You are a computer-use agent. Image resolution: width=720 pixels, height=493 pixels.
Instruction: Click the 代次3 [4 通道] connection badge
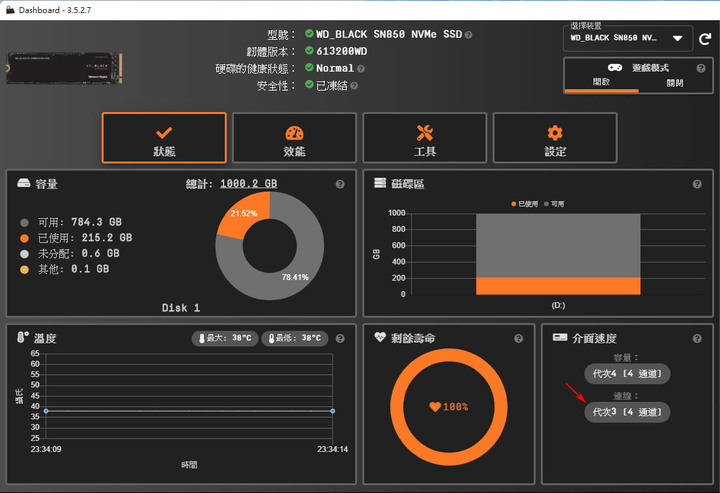(x=627, y=412)
